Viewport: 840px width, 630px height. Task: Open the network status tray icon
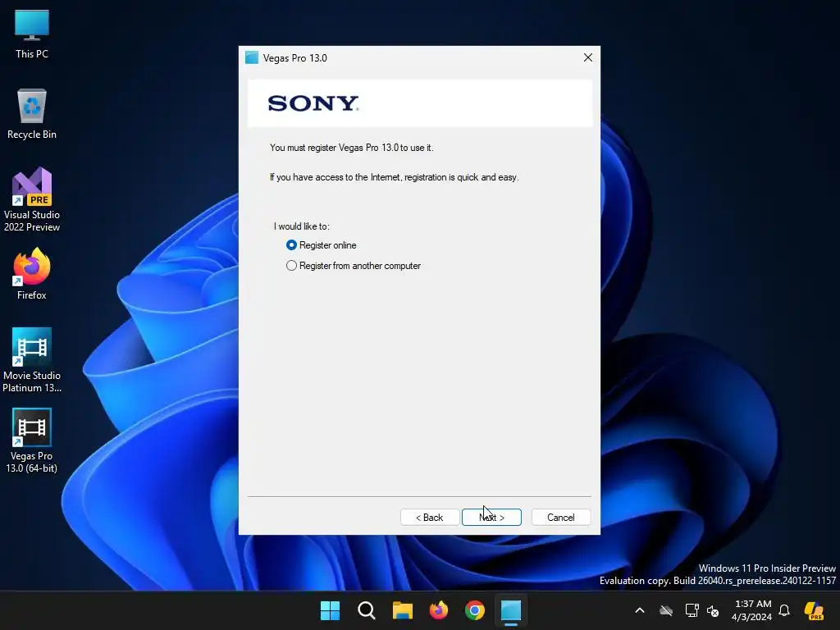692,610
